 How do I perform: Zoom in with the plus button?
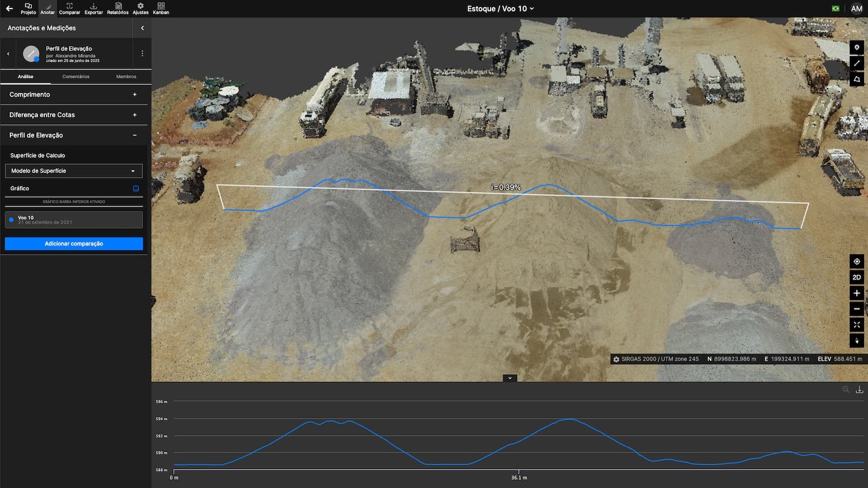pos(856,293)
